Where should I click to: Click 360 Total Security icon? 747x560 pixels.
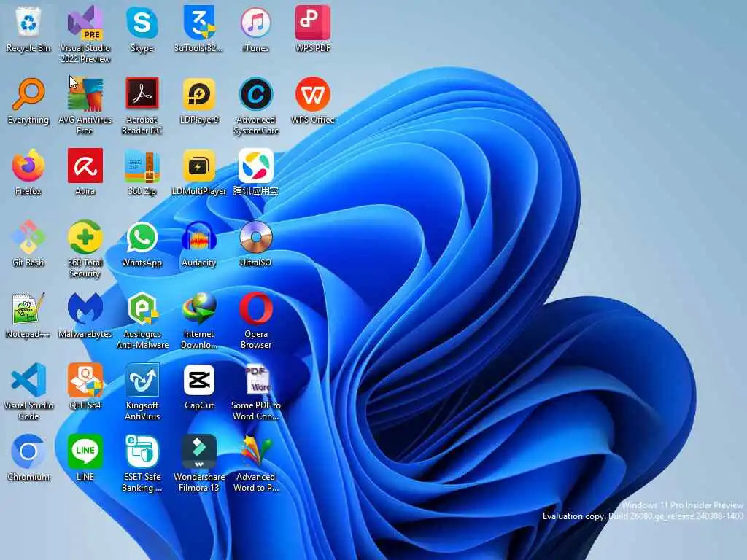point(85,237)
